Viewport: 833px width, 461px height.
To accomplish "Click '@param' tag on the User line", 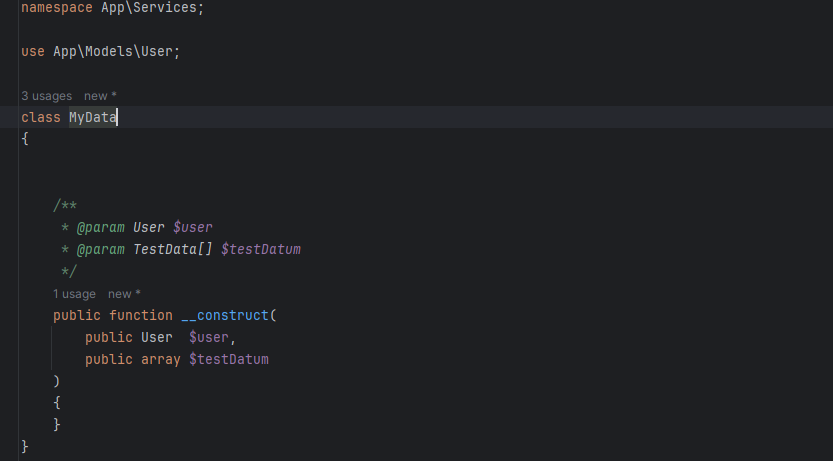I will click(101, 227).
